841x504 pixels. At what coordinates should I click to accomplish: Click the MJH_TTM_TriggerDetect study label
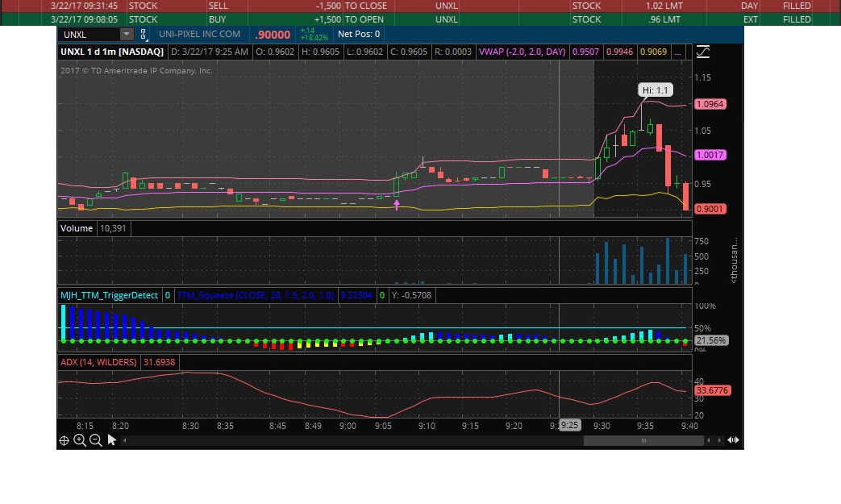[x=110, y=295]
